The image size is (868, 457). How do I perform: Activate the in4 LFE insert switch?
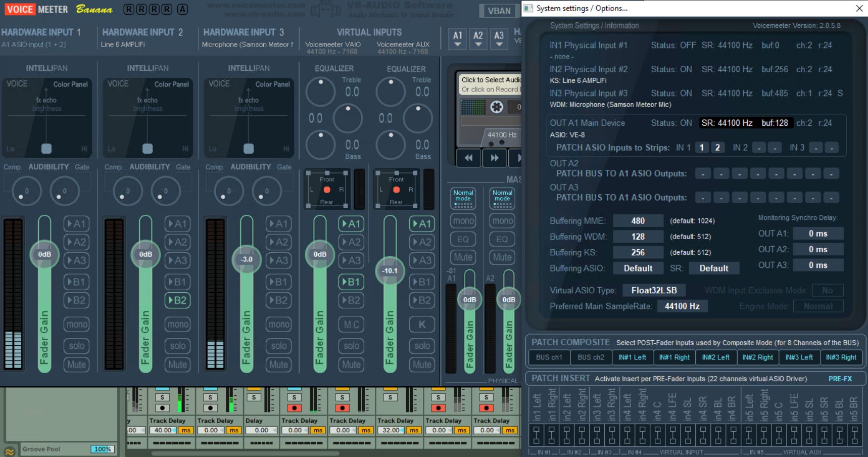click(672, 435)
